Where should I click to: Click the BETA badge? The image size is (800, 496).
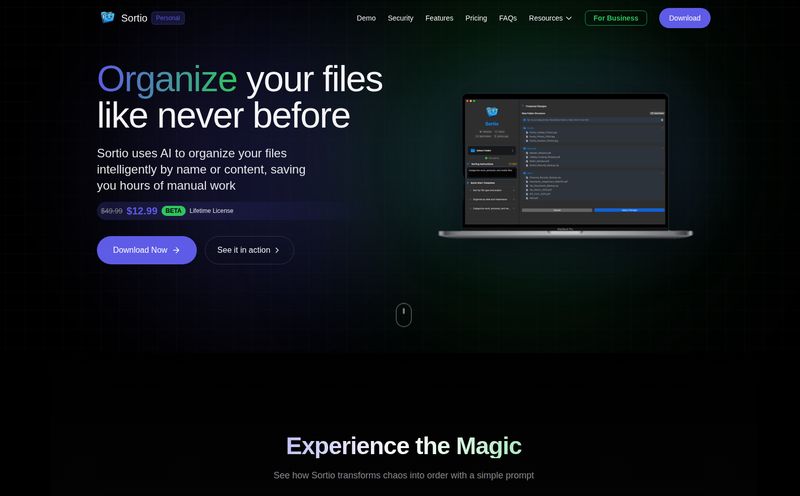click(173, 211)
